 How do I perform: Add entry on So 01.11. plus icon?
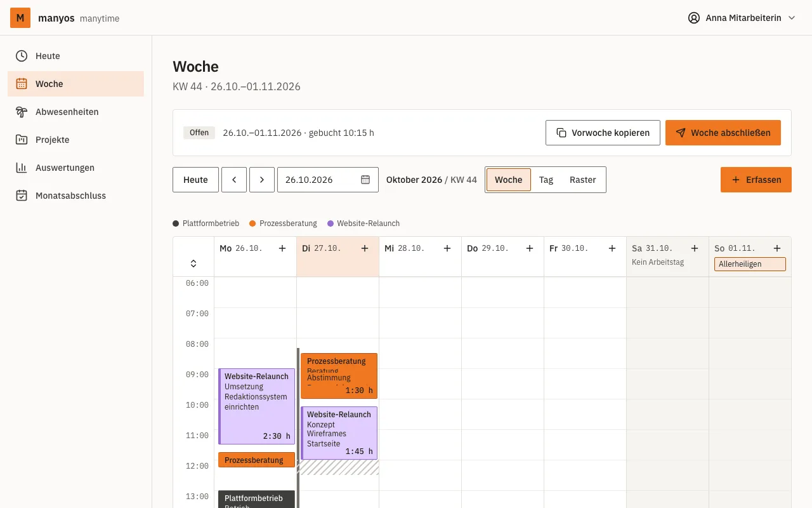(777, 248)
